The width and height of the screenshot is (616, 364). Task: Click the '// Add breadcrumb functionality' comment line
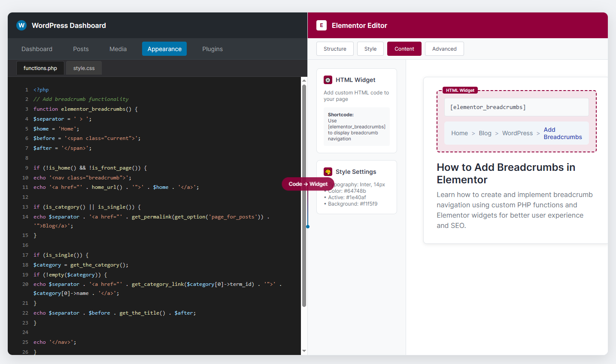[x=81, y=99]
